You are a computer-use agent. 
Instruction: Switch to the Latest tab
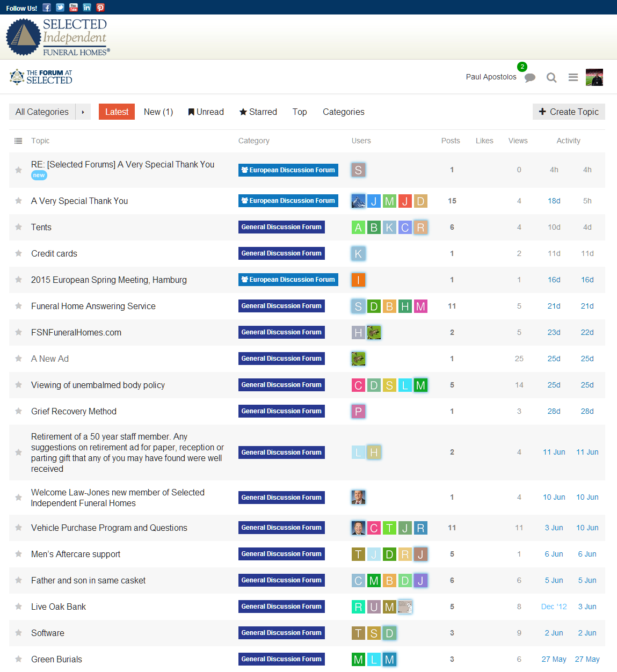pyautogui.click(x=117, y=112)
